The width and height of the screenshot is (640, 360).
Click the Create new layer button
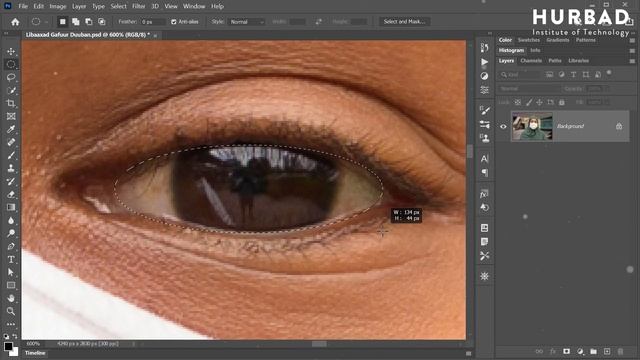(607, 351)
